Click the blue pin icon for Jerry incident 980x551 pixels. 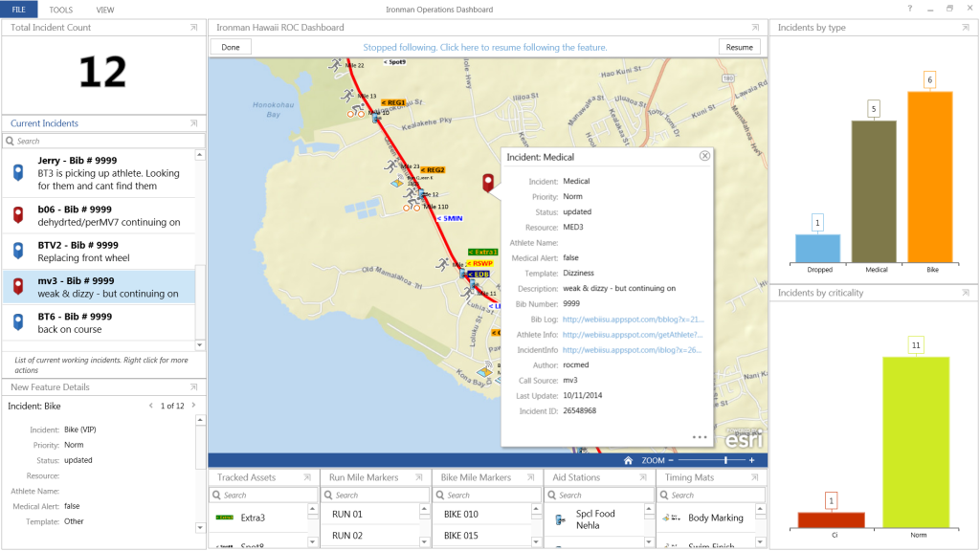(19, 173)
